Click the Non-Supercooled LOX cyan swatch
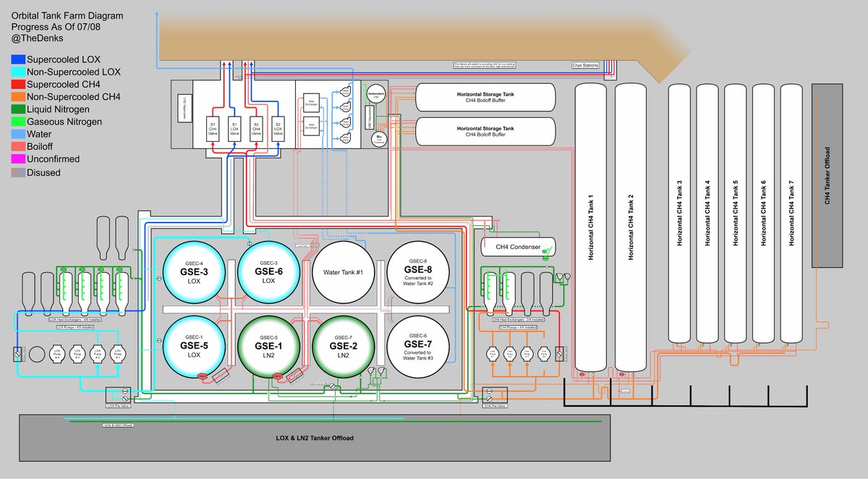868x479 pixels. [x=17, y=72]
